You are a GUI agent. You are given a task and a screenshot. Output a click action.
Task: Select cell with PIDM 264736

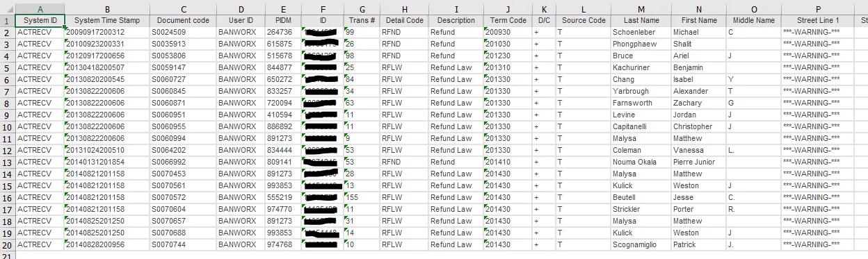283,32
